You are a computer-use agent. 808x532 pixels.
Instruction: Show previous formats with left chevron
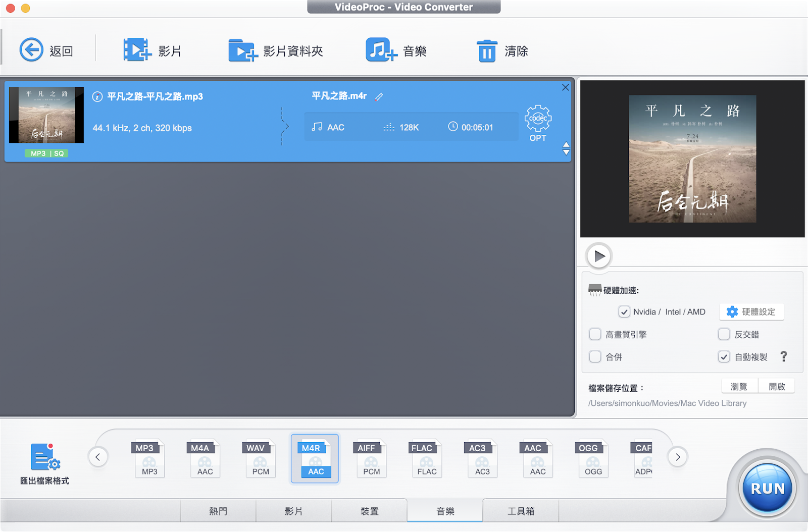pos(98,457)
